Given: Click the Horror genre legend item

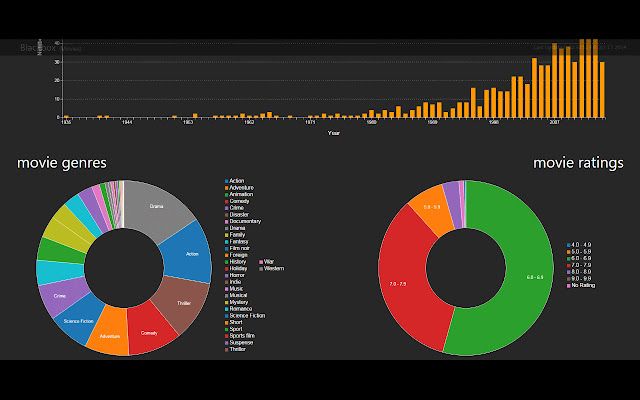Looking at the screenshot, I should [235, 275].
